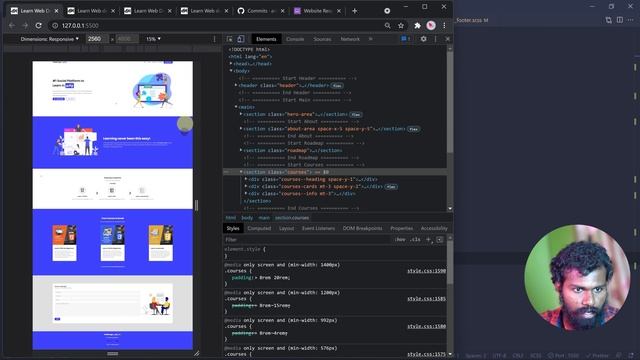
Task: Collapse the body element node
Action: coord(231,71)
